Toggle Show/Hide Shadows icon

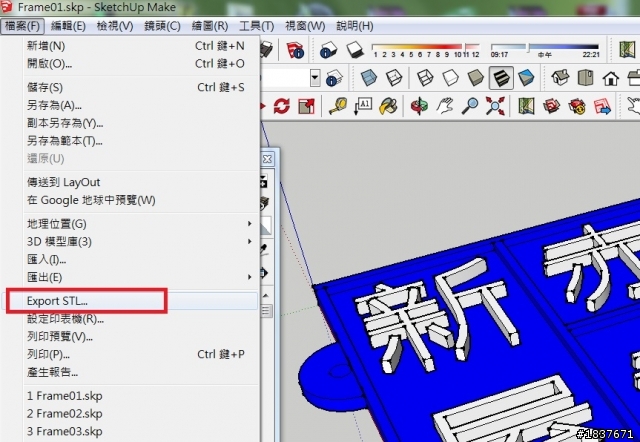[x=355, y=50]
